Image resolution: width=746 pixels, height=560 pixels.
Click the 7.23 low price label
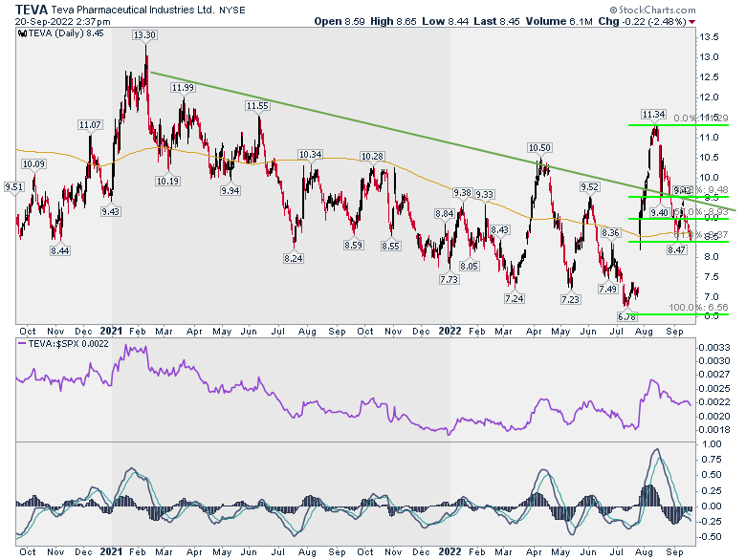click(570, 299)
